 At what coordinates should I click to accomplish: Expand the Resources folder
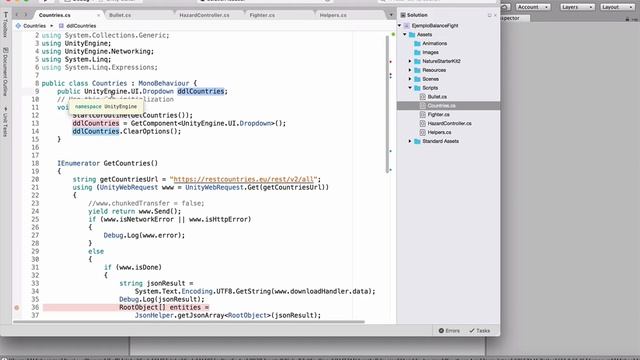pyautogui.click(x=410, y=70)
